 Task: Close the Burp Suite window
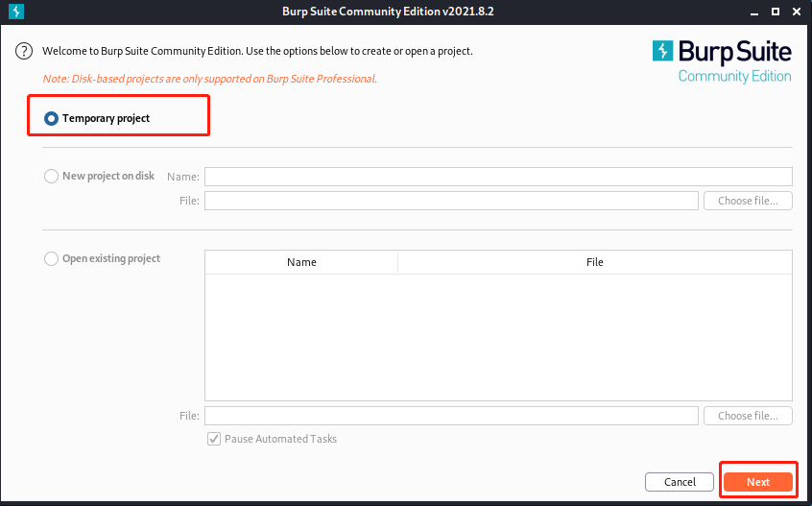(797, 12)
